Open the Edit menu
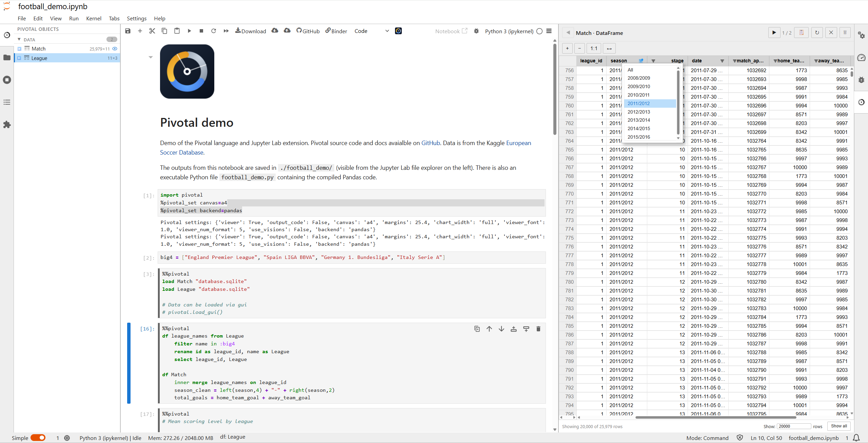Image resolution: width=868 pixels, height=443 pixels. (x=38, y=18)
